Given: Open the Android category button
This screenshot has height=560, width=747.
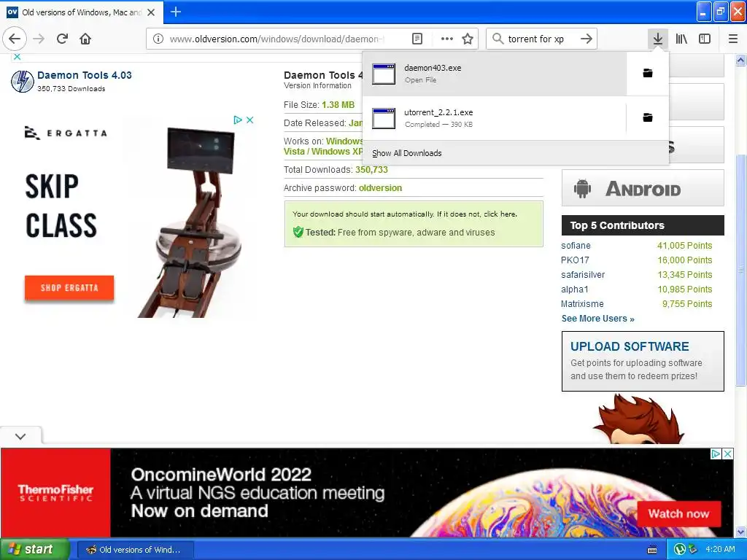Looking at the screenshot, I should pos(643,188).
